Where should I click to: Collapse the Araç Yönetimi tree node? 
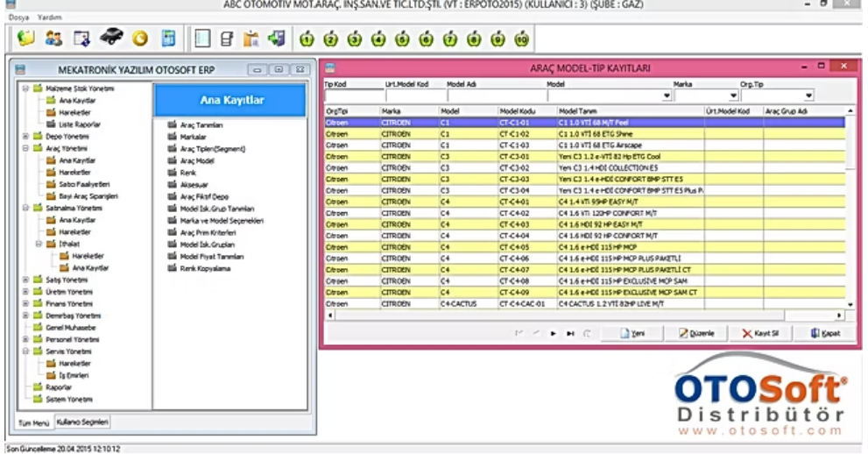point(25,149)
